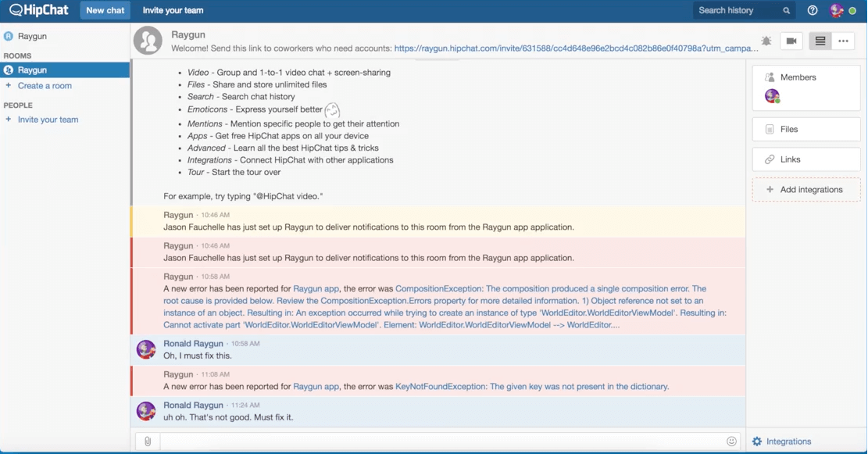Image resolution: width=868 pixels, height=454 pixels.
Task: Start a New chat
Action: (x=105, y=10)
